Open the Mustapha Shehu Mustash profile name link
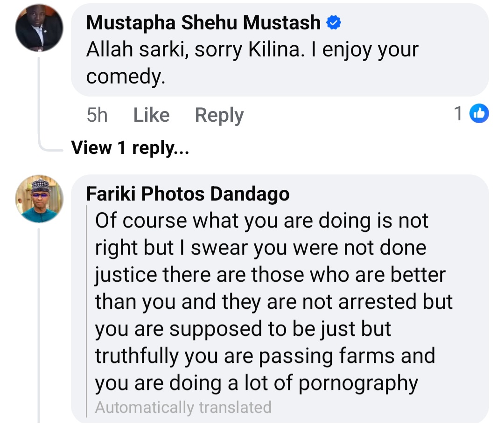 tap(203, 22)
